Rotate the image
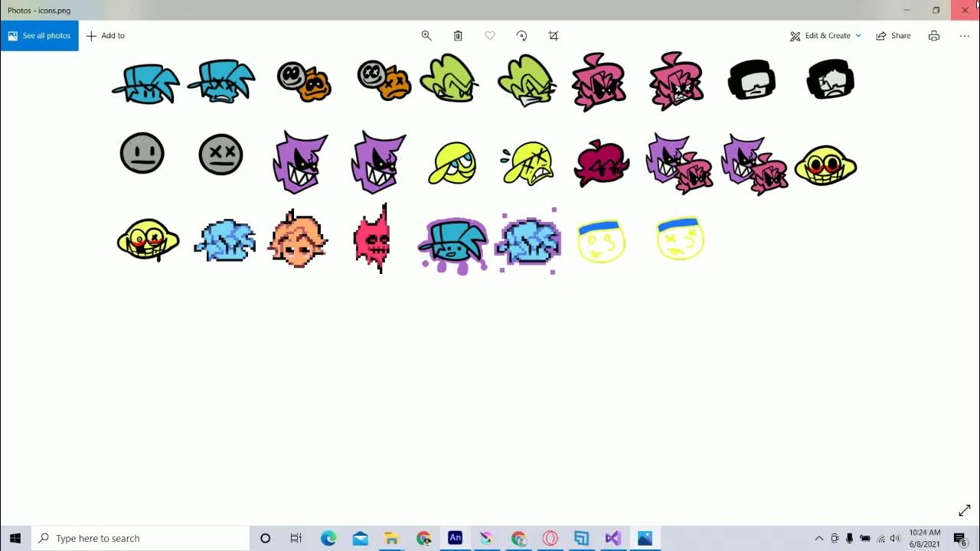This screenshot has width=980, height=551. [x=521, y=36]
